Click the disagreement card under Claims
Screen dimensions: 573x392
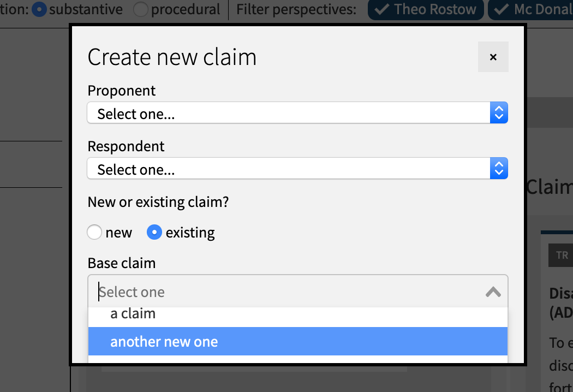point(560,306)
